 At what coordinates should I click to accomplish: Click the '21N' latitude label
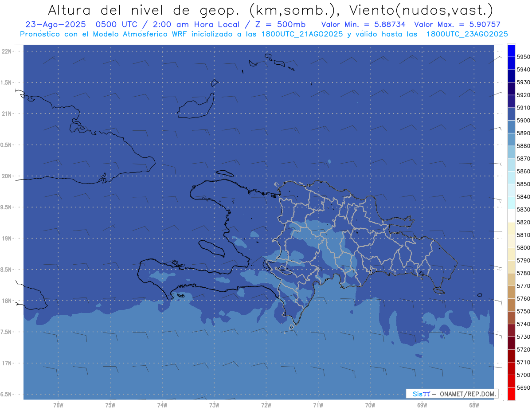[8, 114]
